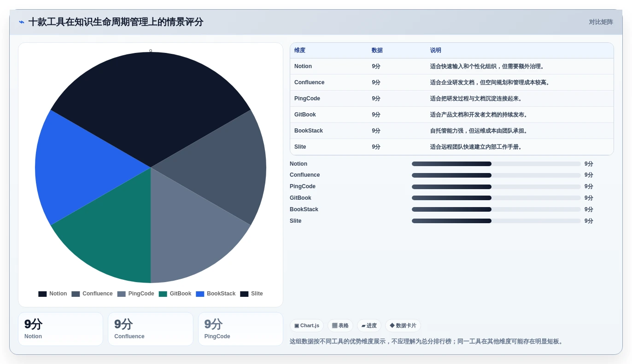The image size is (632, 364).
Task: Click the lightning icon beside the title
Action: [x=22, y=22]
